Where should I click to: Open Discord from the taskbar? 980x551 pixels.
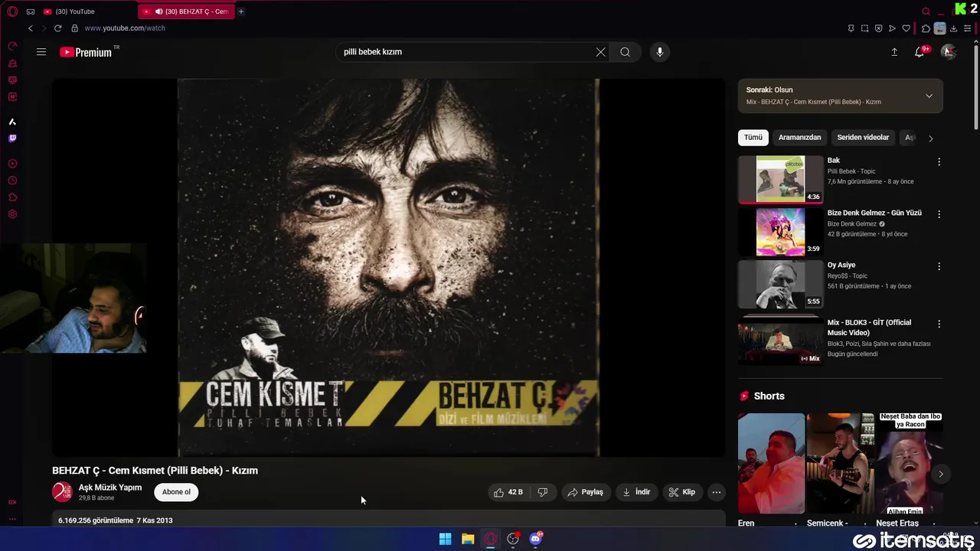[x=536, y=539]
